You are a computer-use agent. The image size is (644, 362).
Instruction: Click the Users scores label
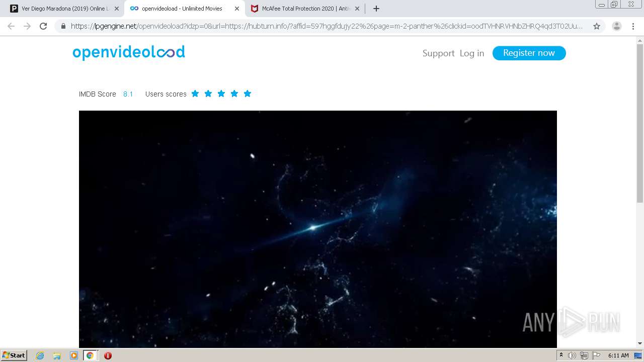(x=166, y=94)
